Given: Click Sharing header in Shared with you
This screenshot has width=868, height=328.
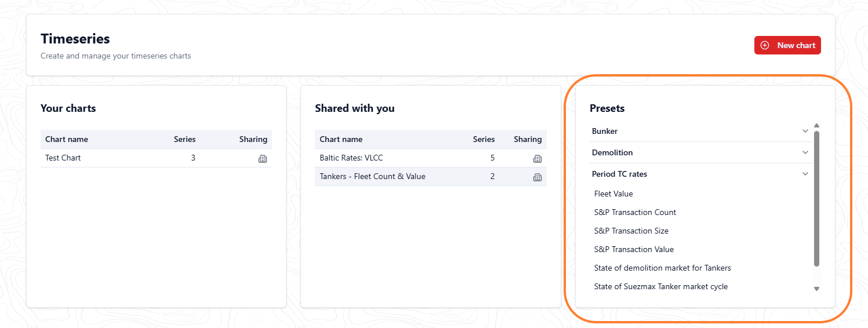Looking at the screenshot, I should coord(528,139).
